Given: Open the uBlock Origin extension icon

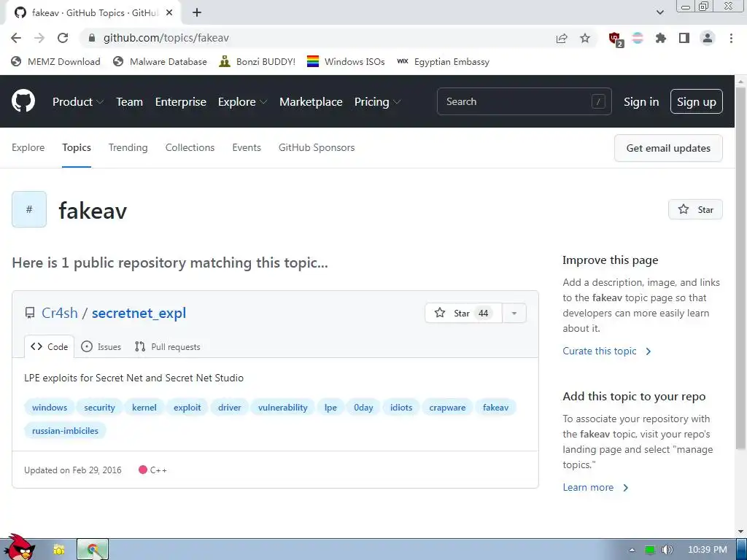Looking at the screenshot, I should pyautogui.click(x=616, y=39).
